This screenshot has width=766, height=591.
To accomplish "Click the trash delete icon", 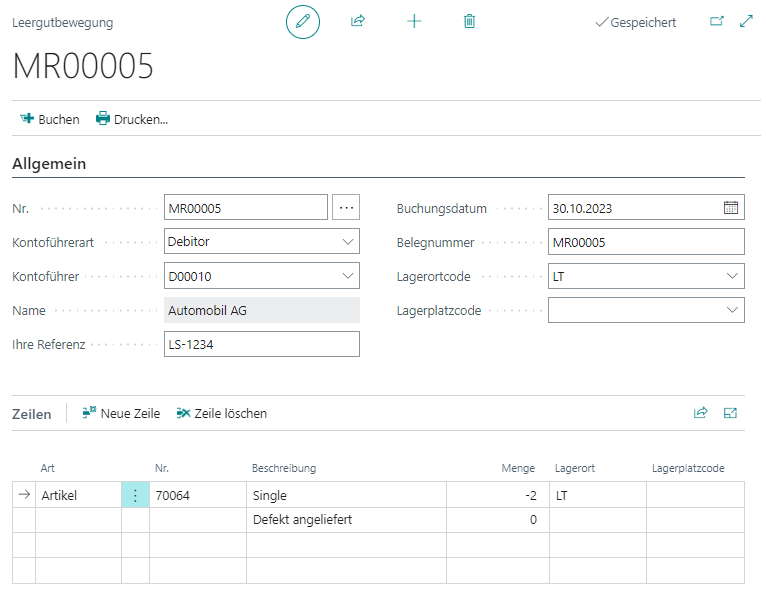I will click(470, 21).
